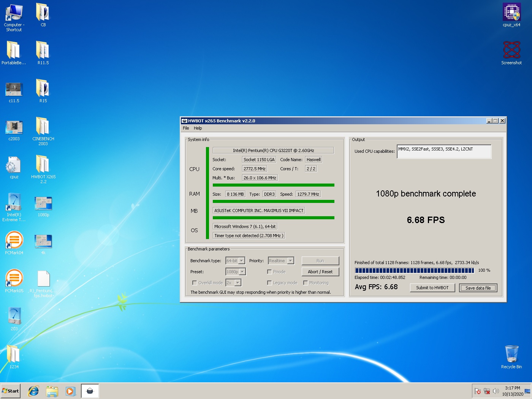Click the 8 136 MB RAM size value
The height and width of the screenshot is (399, 532).
click(235, 194)
